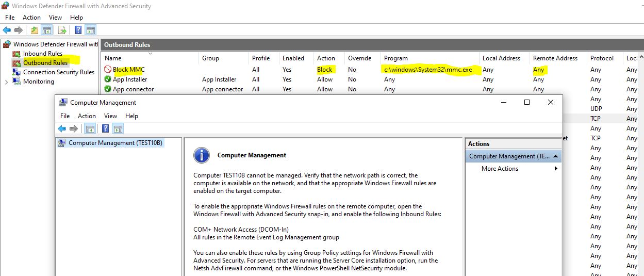Click Up One Level folder icon in Firewall toolbar
The height and width of the screenshot is (276, 644).
(x=34, y=30)
